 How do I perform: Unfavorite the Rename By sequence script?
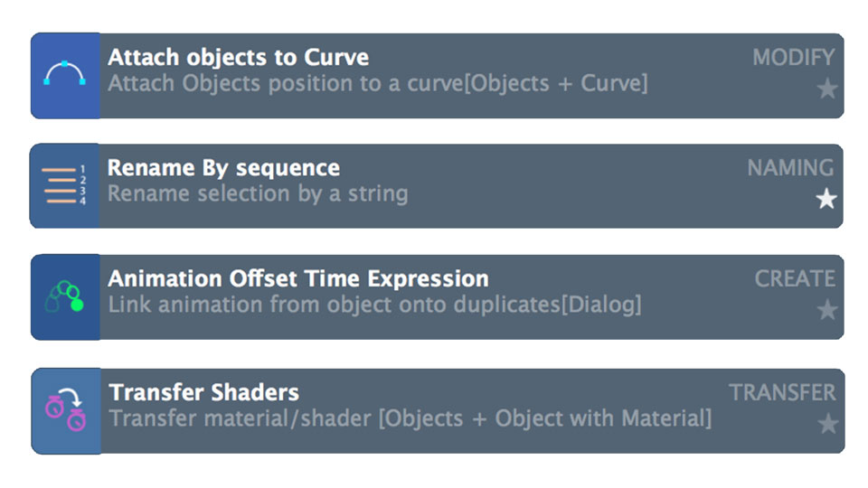pyautogui.click(x=826, y=199)
